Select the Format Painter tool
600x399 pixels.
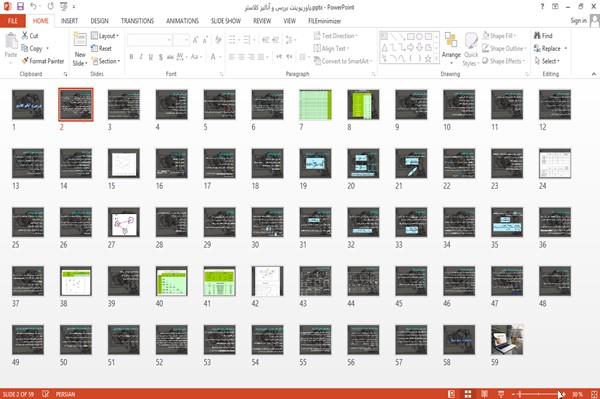[x=43, y=61]
